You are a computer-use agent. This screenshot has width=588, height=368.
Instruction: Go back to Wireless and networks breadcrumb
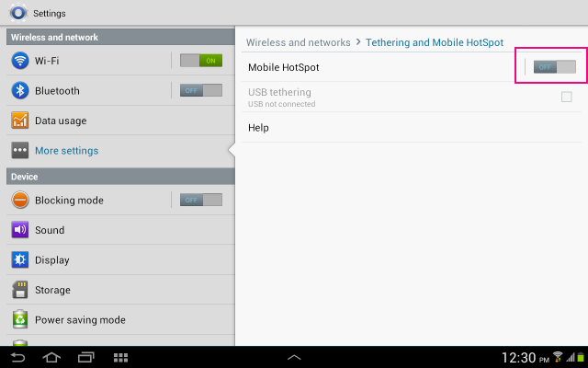(298, 42)
